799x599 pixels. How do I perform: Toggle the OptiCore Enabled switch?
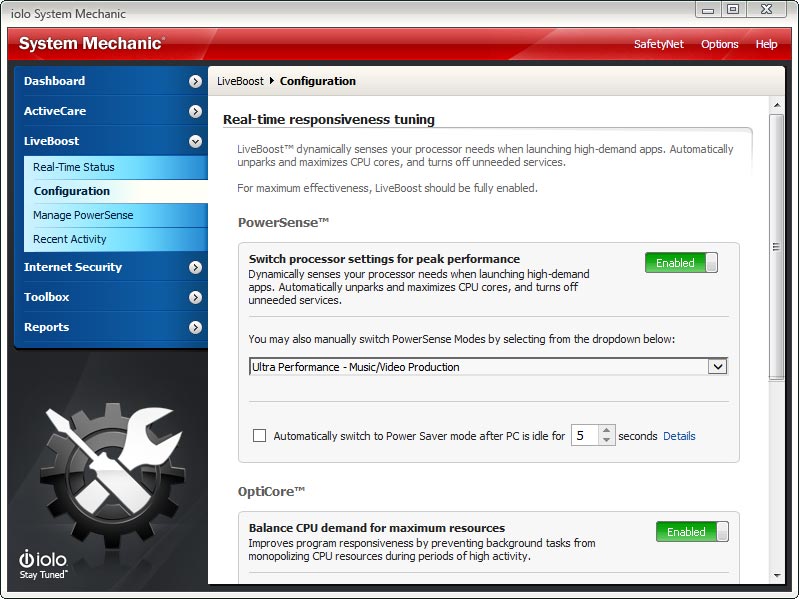[x=692, y=532]
